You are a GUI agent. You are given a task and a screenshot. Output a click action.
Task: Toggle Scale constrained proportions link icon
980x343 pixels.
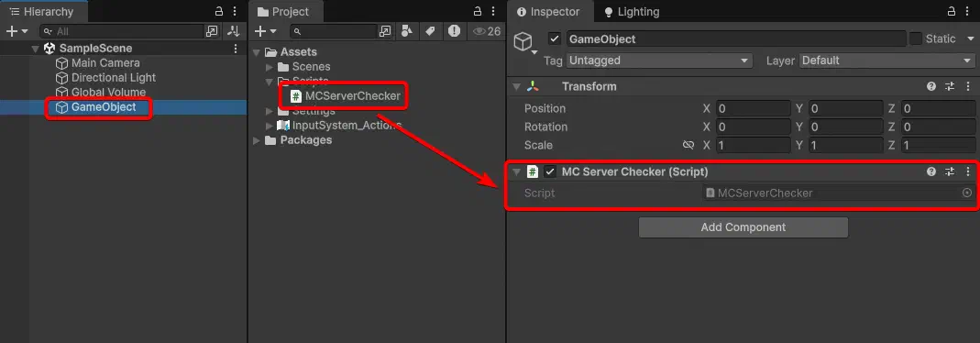[x=688, y=145]
